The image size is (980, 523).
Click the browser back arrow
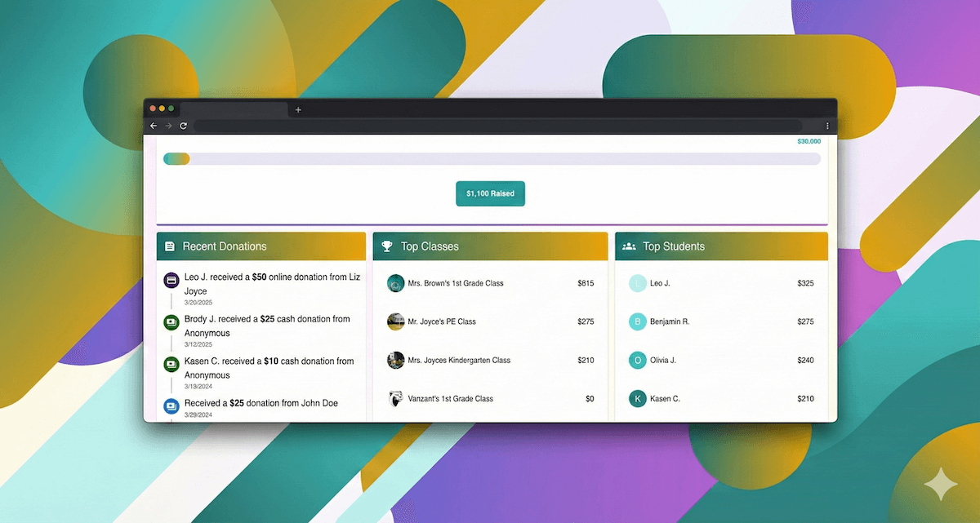tap(153, 126)
